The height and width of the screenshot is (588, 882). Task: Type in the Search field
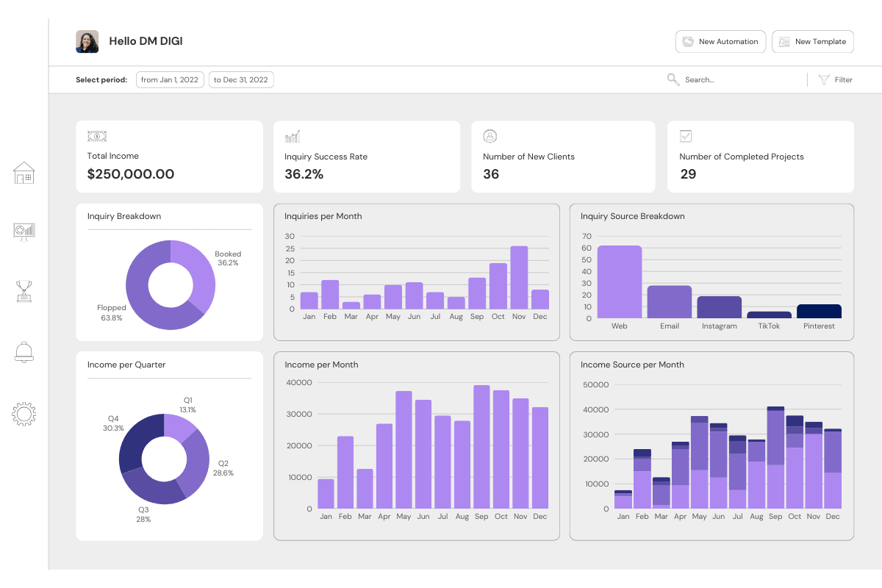tap(735, 79)
